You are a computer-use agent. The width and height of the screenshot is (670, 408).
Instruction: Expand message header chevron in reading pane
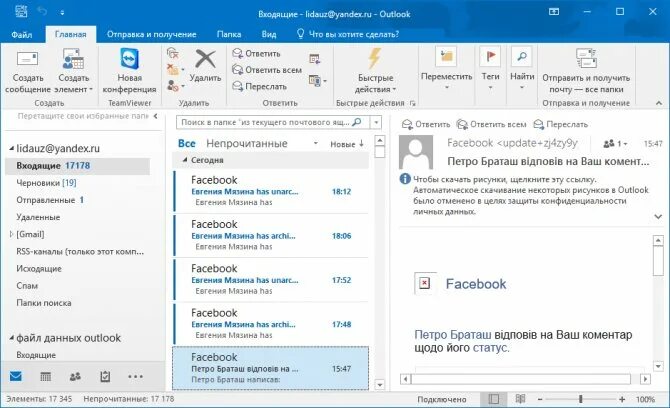[x=658, y=217]
